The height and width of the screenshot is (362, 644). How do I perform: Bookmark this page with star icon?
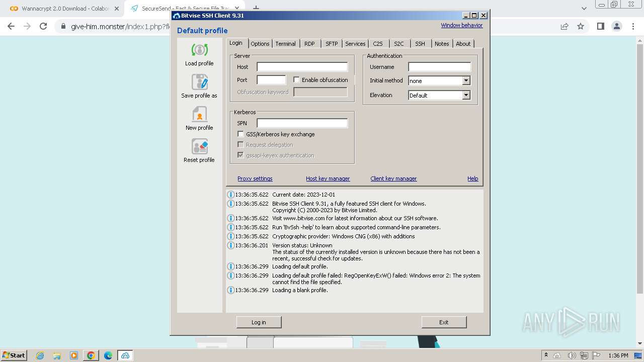pyautogui.click(x=581, y=26)
